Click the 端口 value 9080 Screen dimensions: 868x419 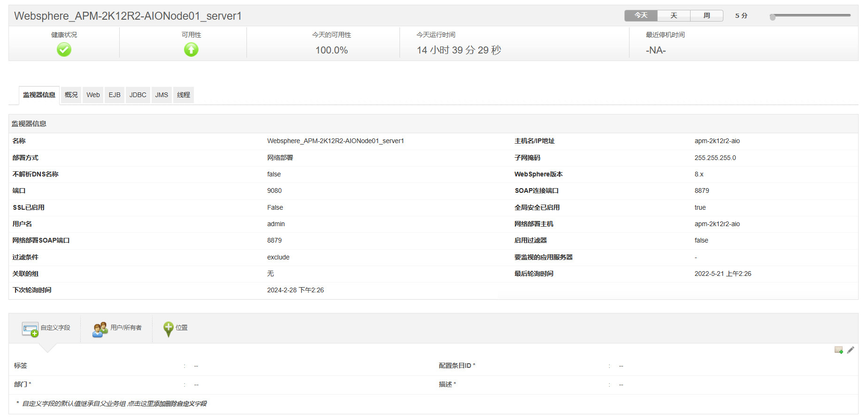pos(274,190)
